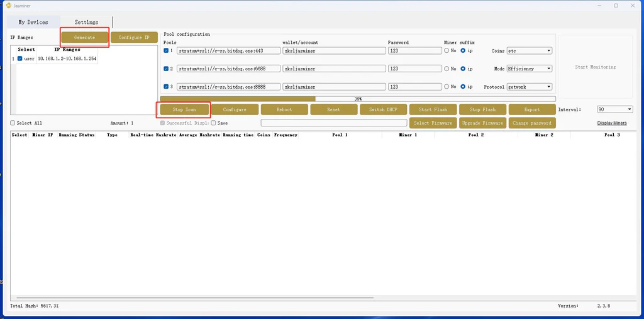Screen dimensions: 644x319
Task: Click the Display Miners link
Action: pos(611,123)
